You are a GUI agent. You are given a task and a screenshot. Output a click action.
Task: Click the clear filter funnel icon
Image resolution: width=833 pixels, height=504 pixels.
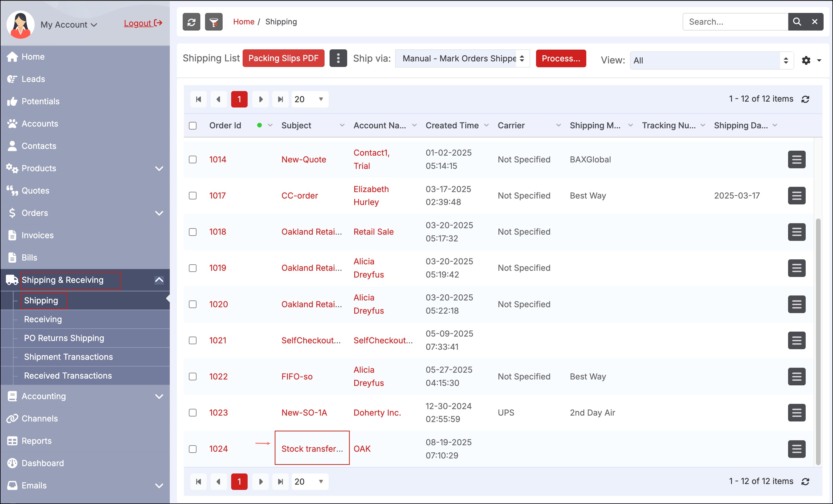pos(214,22)
